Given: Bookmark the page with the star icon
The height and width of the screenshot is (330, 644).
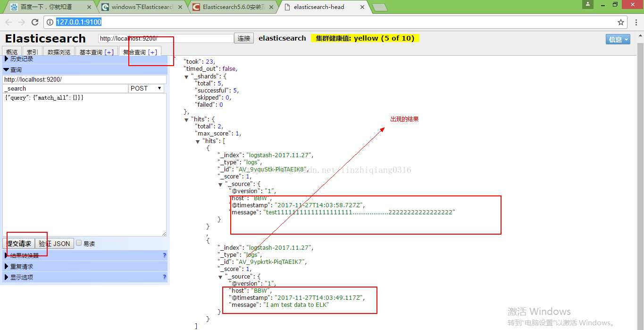Looking at the screenshot, I should tap(621, 22).
